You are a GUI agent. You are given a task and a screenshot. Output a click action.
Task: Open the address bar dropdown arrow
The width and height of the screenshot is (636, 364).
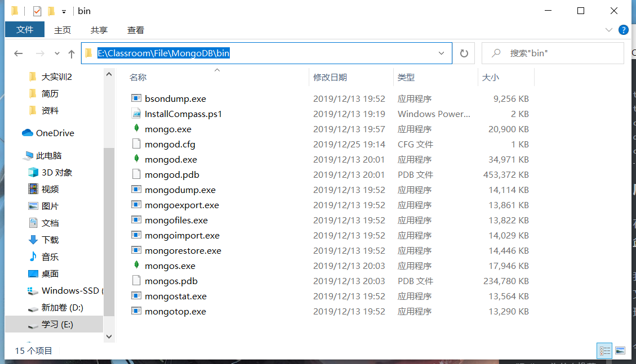coord(442,53)
